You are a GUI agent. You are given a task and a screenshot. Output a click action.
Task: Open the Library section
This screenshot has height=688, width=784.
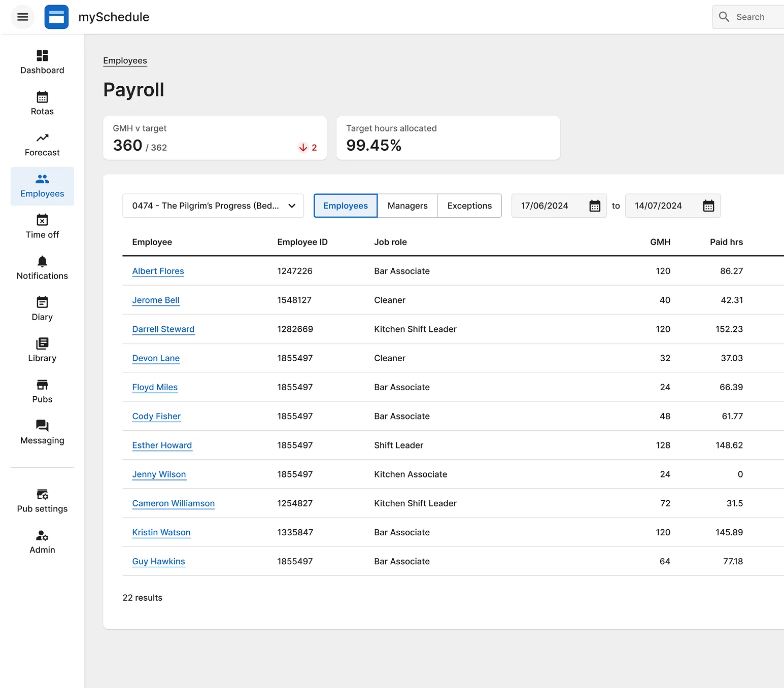(42, 351)
